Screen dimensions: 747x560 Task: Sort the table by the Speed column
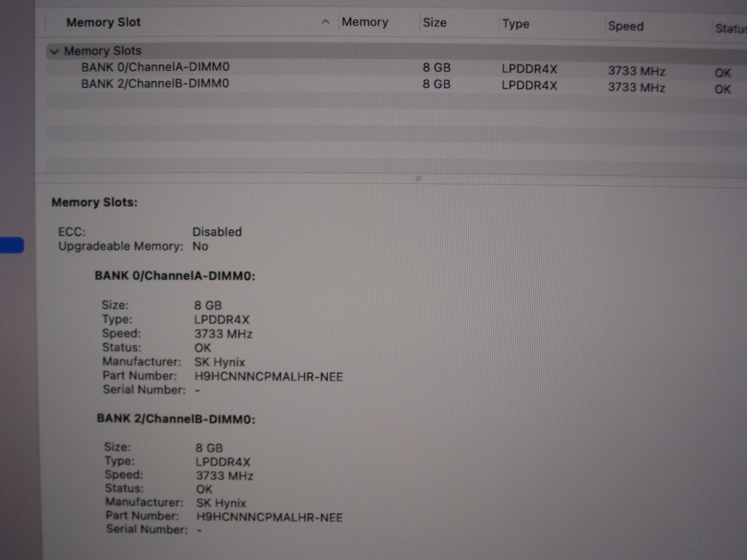pyautogui.click(x=625, y=26)
